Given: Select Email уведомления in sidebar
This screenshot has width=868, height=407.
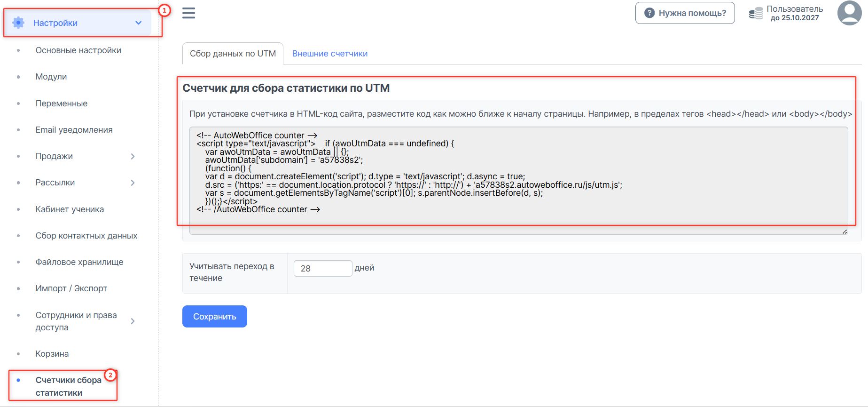Looking at the screenshot, I should coord(74,130).
